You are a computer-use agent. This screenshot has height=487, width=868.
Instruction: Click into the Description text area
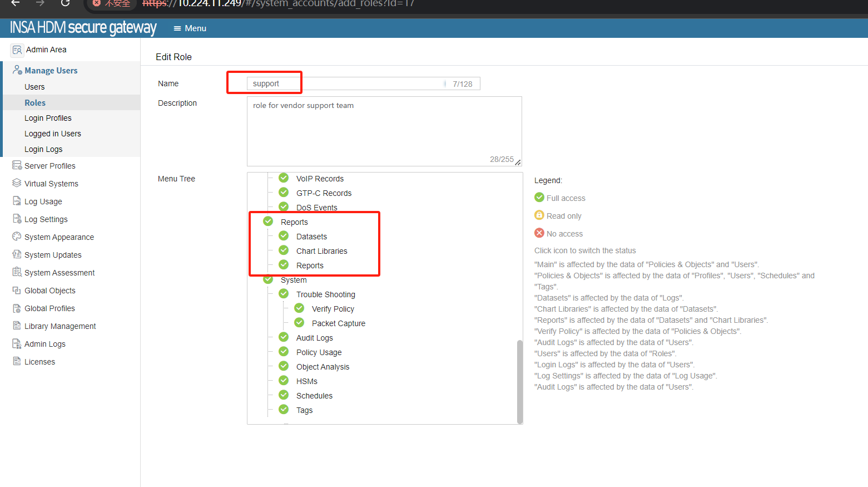point(384,131)
